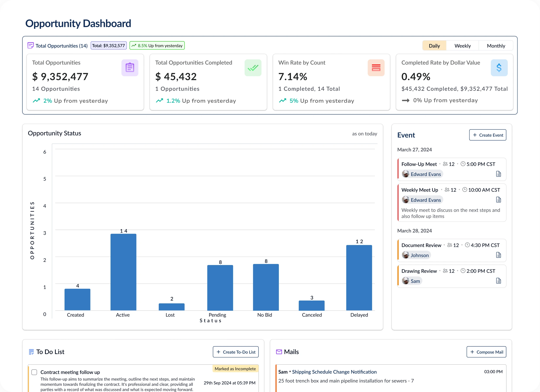This screenshot has width=540, height=392.
Task: Click the red lines Win Rate icon
Action: 376,68
